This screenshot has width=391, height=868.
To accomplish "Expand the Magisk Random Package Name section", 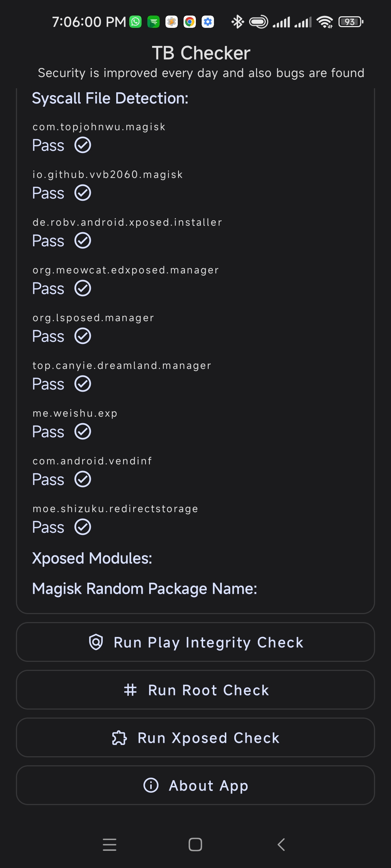I will click(x=144, y=589).
